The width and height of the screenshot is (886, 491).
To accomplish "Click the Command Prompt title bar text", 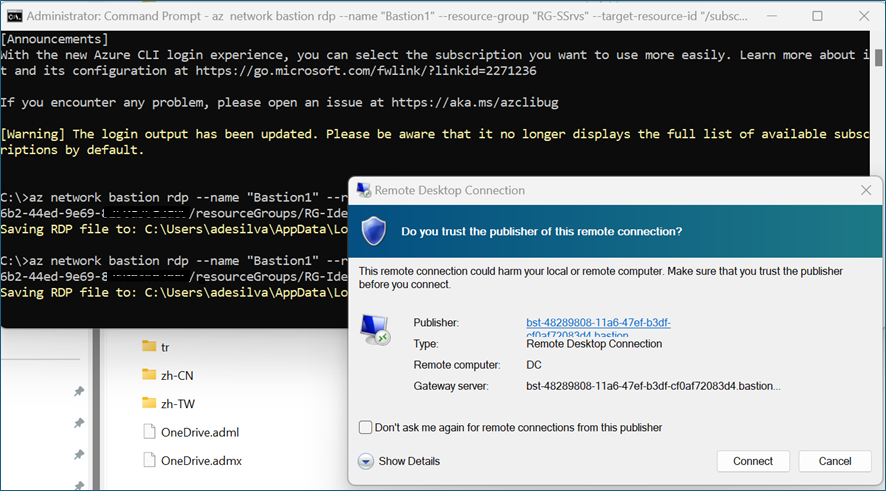I will point(387,16).
